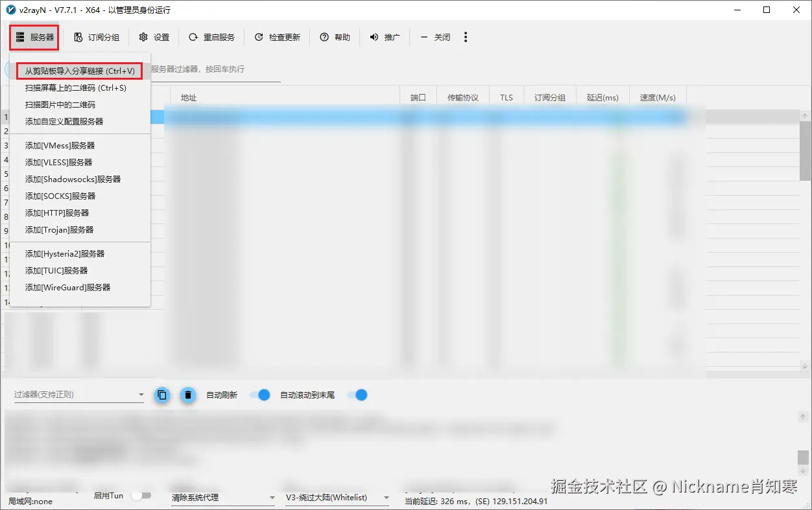The image size is (812, 510).
Task: Sort by the 延迟(ms) column header
Action: (x=603, y=98)
